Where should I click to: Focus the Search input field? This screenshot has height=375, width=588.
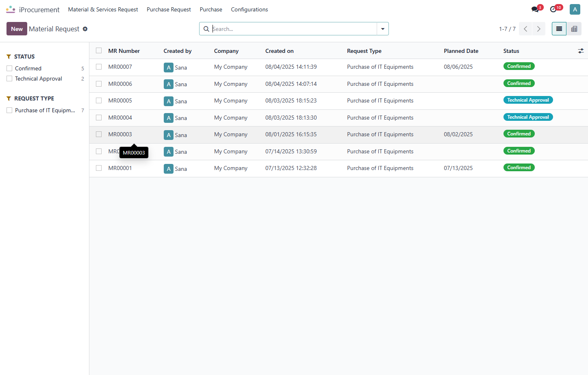pos(294,29)
